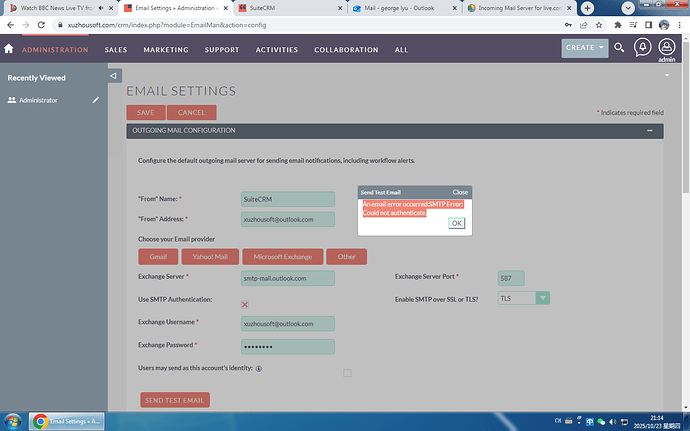Toggle Use SMTP Authentication checkbox
This screenshot has width=690, height=431.
coord(245,304)
